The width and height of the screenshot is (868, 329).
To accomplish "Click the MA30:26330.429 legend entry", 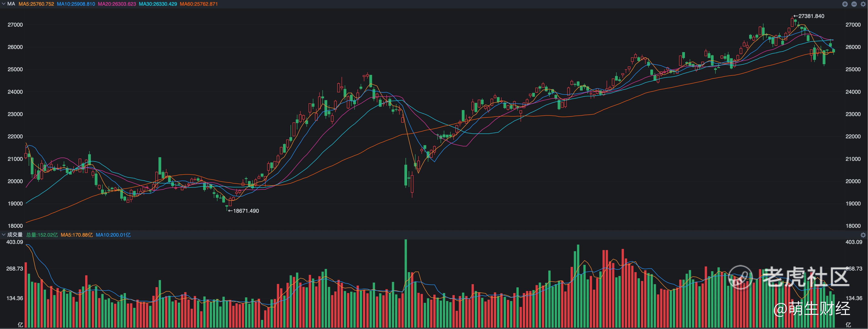I will [x=158, y=4].
